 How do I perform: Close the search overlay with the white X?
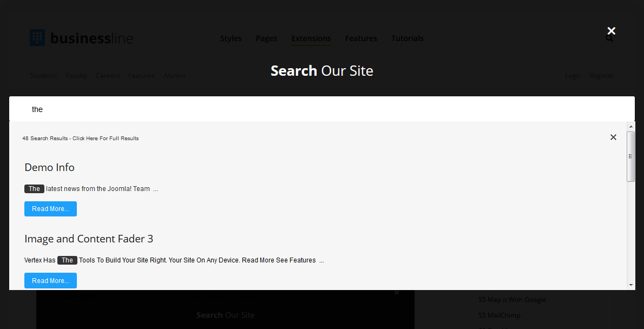click(x=611, y=31)
